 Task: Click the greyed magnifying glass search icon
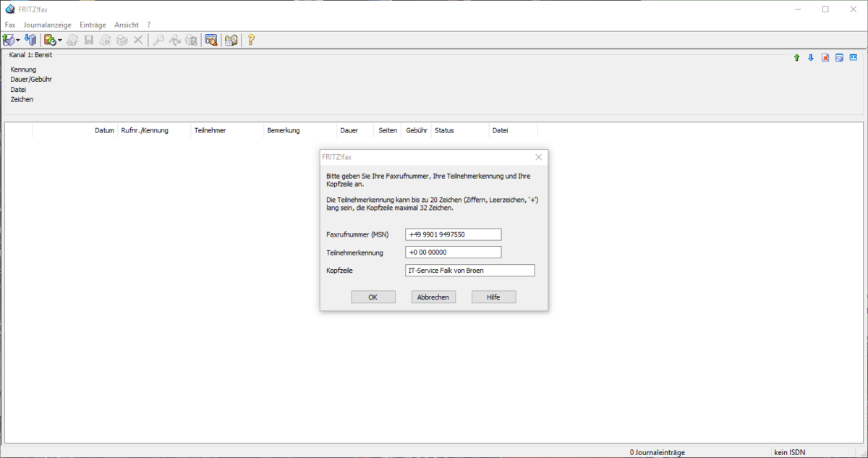[158, 40]
